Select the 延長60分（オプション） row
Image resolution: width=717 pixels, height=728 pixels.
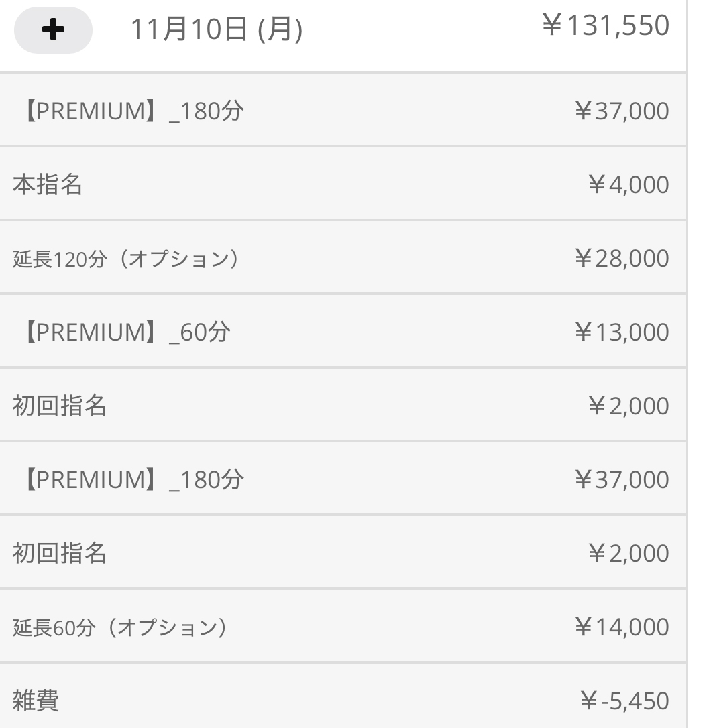tap(120, 627)
